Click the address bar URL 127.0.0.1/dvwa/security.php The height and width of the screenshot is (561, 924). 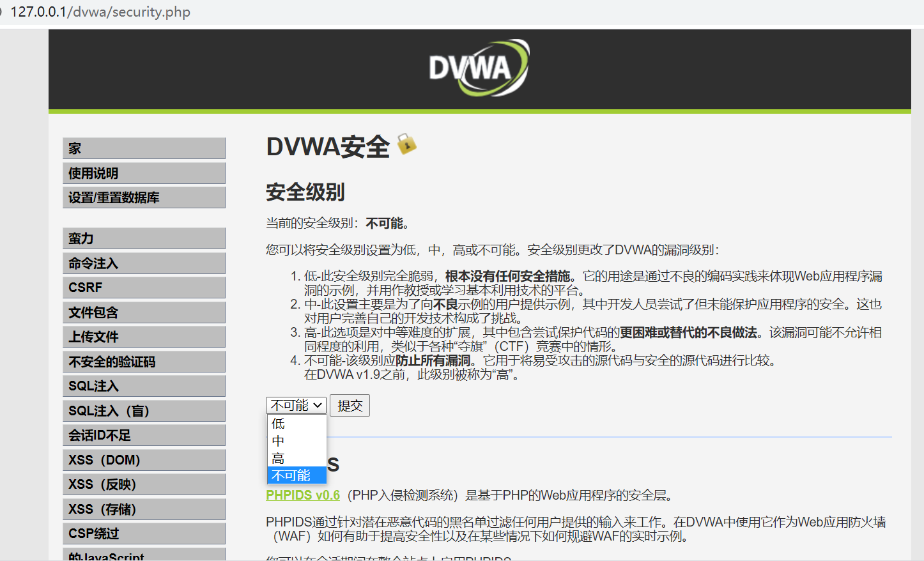pyautogui.click(x=100, y=12)
